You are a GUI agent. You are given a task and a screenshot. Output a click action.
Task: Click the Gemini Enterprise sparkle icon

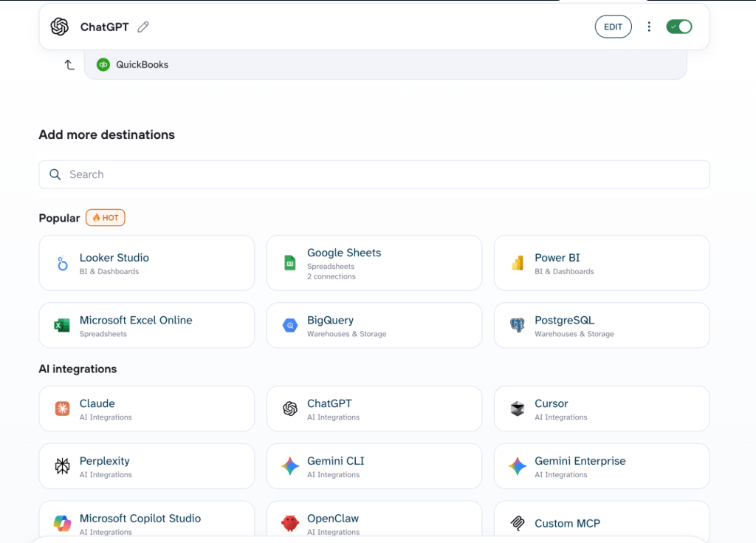click(518, 465)
